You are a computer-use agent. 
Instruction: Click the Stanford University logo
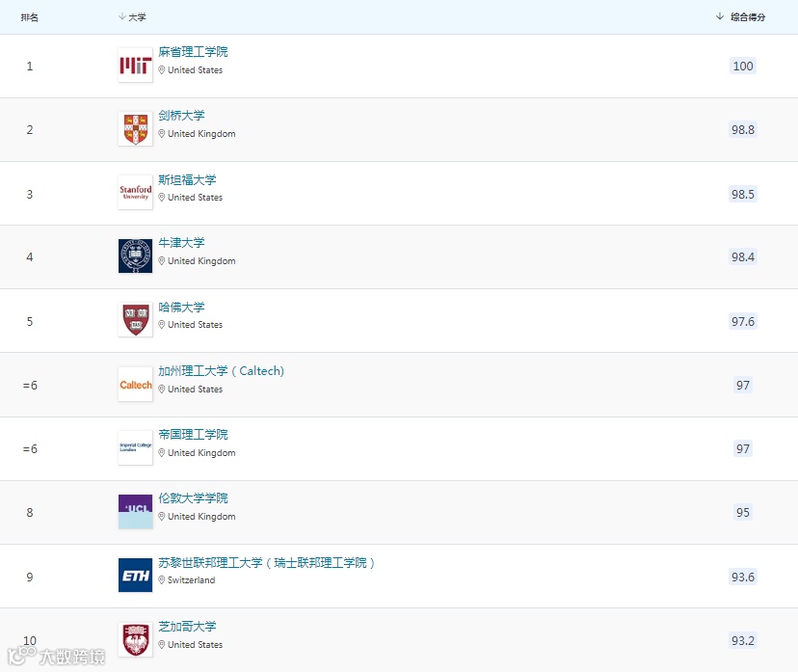point(135,193)
